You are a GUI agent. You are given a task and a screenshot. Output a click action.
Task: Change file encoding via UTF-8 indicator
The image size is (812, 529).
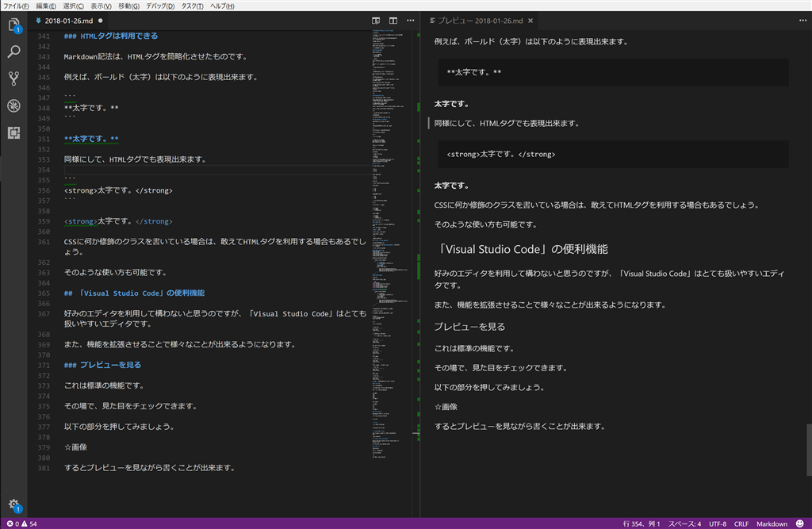click(x=718, y=523)
